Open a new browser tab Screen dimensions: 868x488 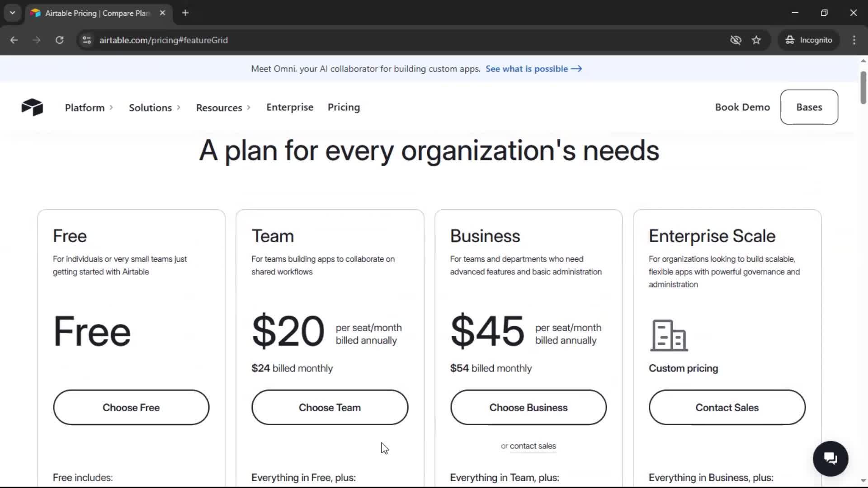tap(185, 13)
